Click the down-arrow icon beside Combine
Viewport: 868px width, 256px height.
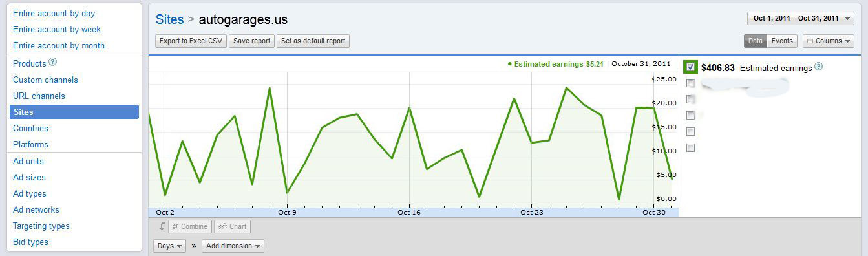point(162,226)
